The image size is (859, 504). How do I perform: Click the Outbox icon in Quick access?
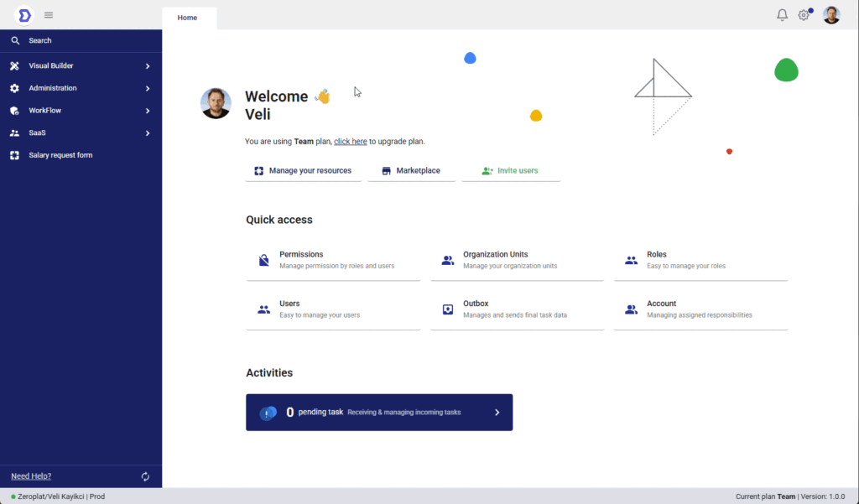(x=448, y=309)
